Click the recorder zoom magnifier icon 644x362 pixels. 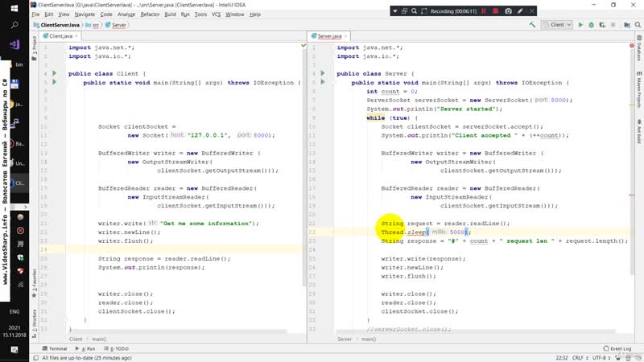pos(414,11)
